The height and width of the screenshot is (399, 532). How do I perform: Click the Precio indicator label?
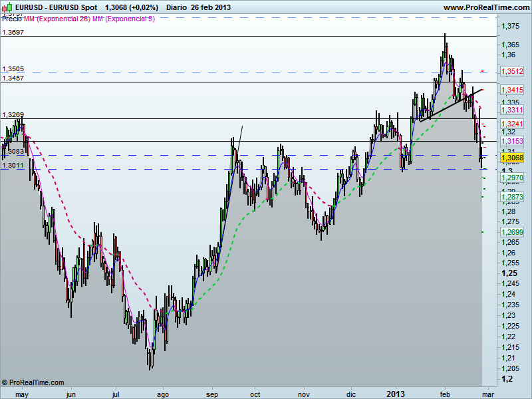click(x=12, y=19)
